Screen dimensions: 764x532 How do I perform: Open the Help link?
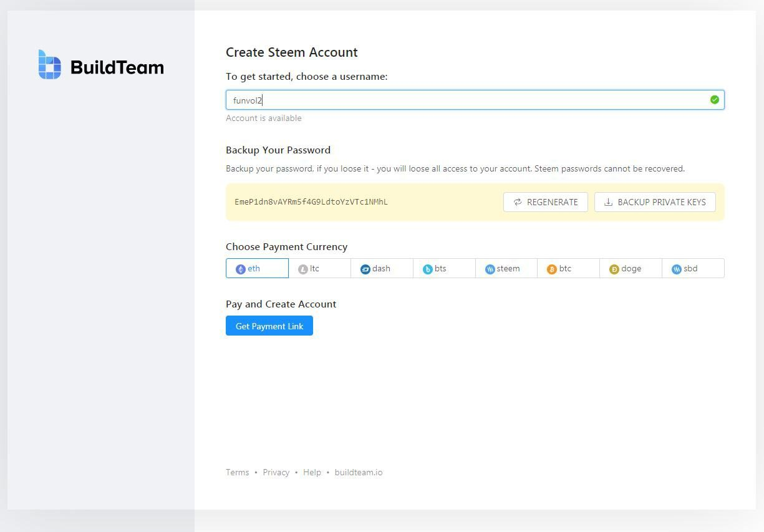312,472
